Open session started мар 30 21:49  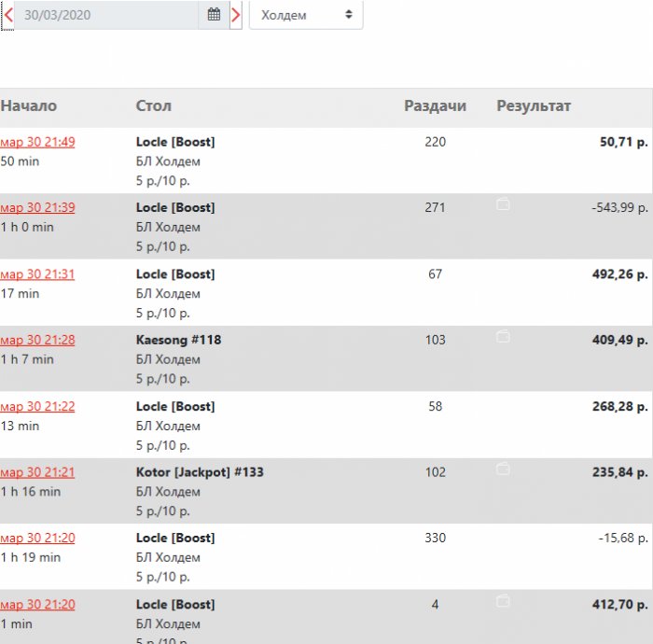point(37,142)
